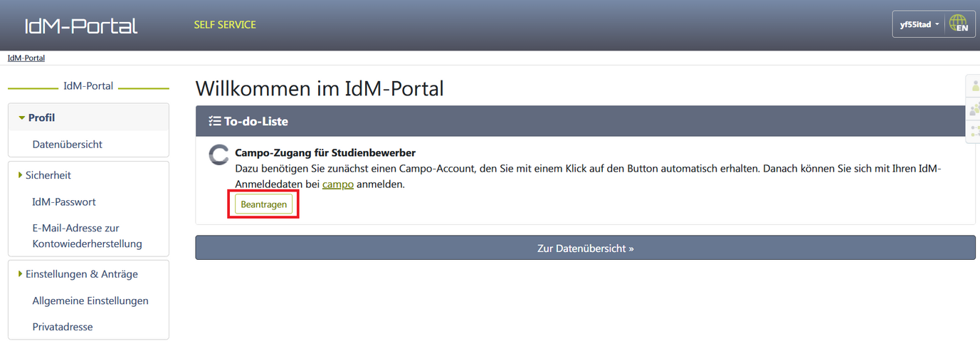Open the SELF SERVICE menu
This screenshot has width=980, height=356.
(224, 25)
